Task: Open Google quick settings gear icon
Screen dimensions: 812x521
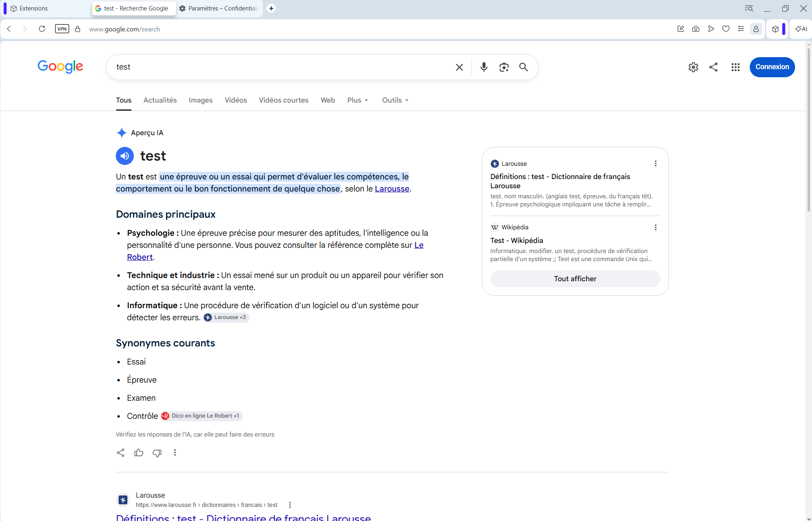Action: pyautogui.click(x=693, y=67)
